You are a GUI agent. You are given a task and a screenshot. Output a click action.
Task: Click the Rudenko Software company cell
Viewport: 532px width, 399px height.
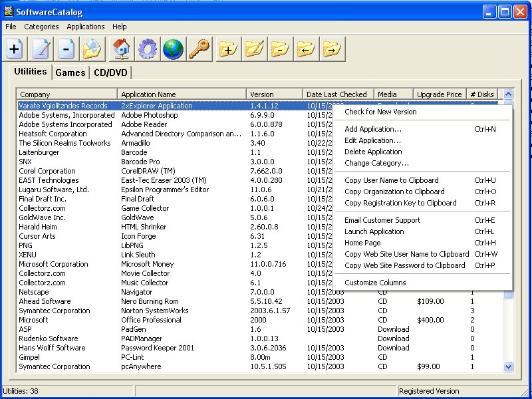tap(49, 338)
